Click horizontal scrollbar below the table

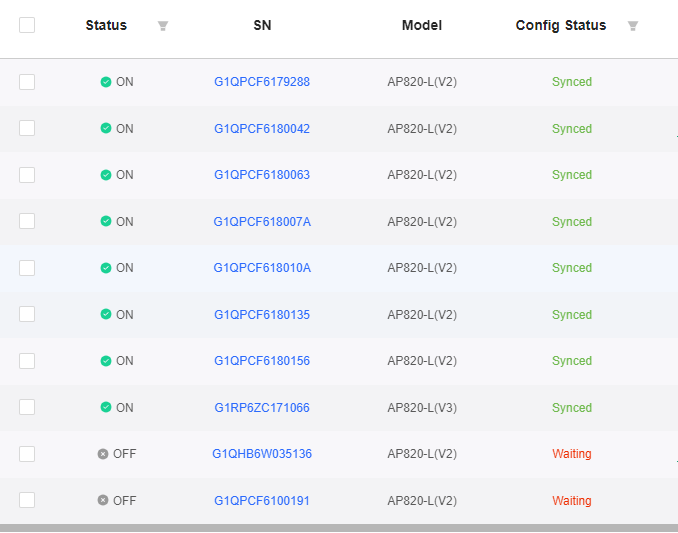339,528
